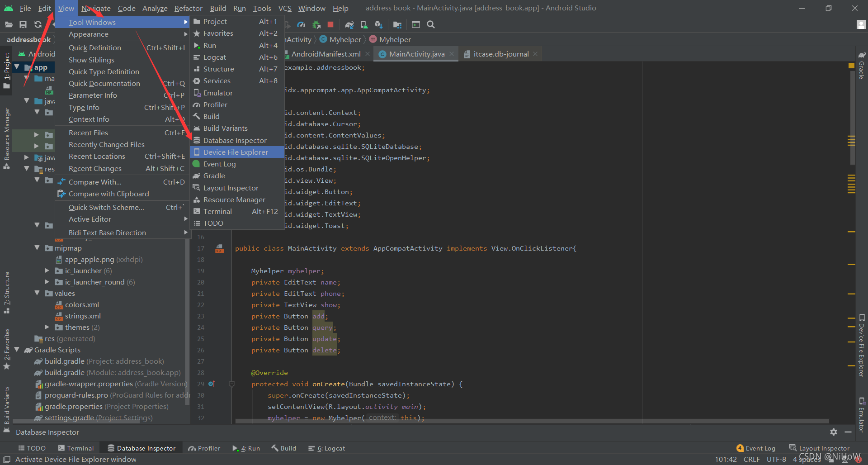Open the Terminal bottom tool button

pos(76,448)
